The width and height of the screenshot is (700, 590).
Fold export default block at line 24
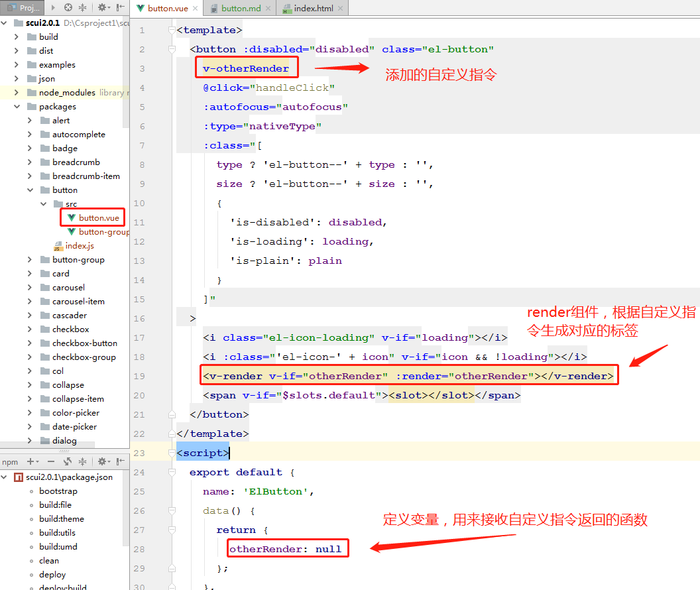pos(172,472)
